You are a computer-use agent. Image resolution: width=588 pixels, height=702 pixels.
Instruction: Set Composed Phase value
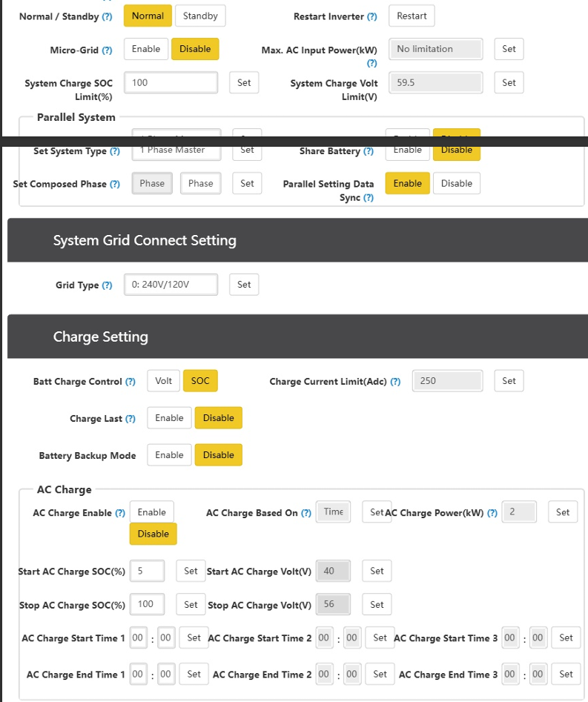(247, 183)
